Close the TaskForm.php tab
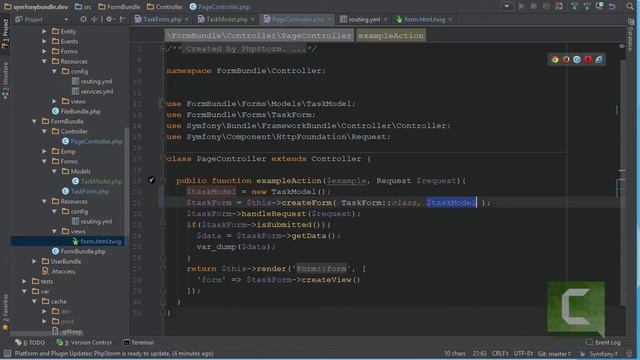The width and height of the screenshot is (640, 360). [x=187, y=19]
